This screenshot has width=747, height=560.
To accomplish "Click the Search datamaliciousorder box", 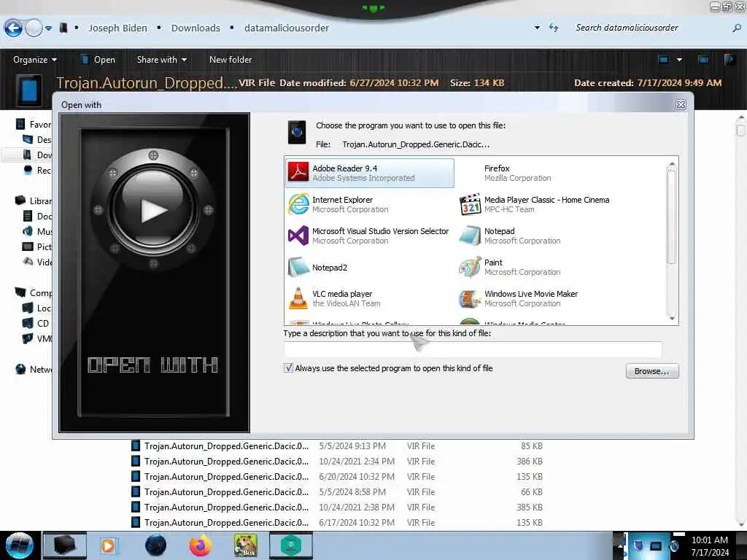I will pos(650,28).
